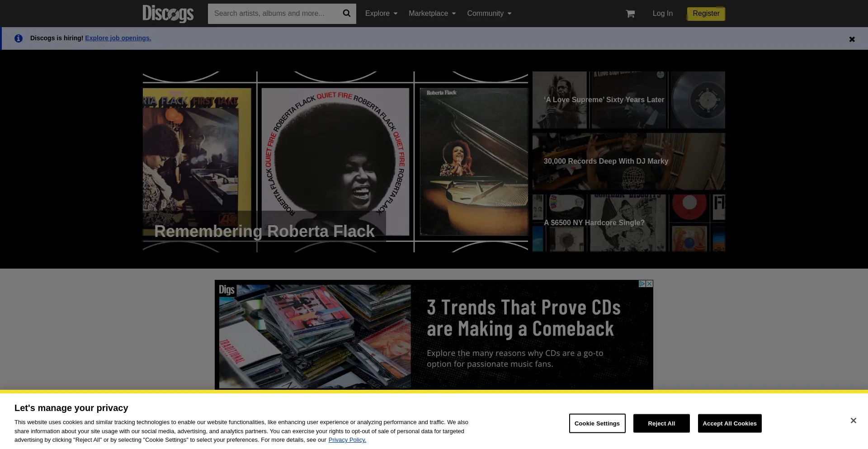The height and width of the screenshot is (449, 868).
Task: Expand the Explore menu
Action: click(x=382, y=14)
